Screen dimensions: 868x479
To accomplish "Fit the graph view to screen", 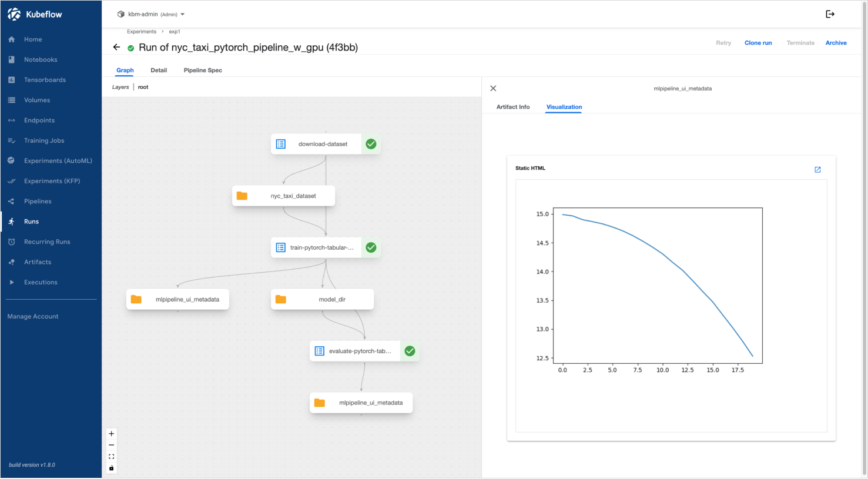I will pos(111,457).
